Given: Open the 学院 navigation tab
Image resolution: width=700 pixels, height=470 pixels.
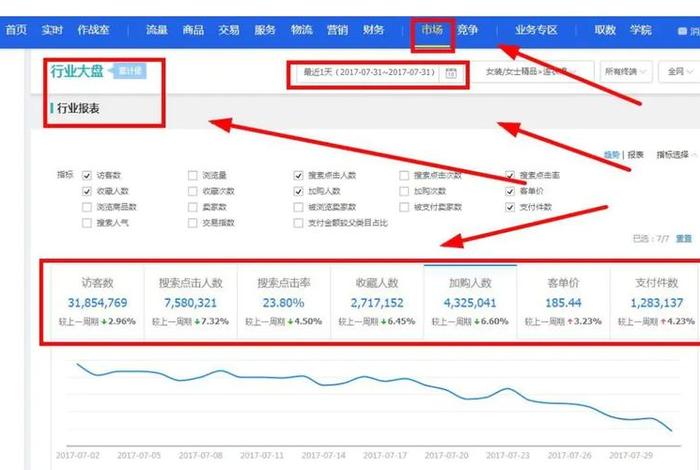Looking at the screenshot, I should [x=641, y=30].
